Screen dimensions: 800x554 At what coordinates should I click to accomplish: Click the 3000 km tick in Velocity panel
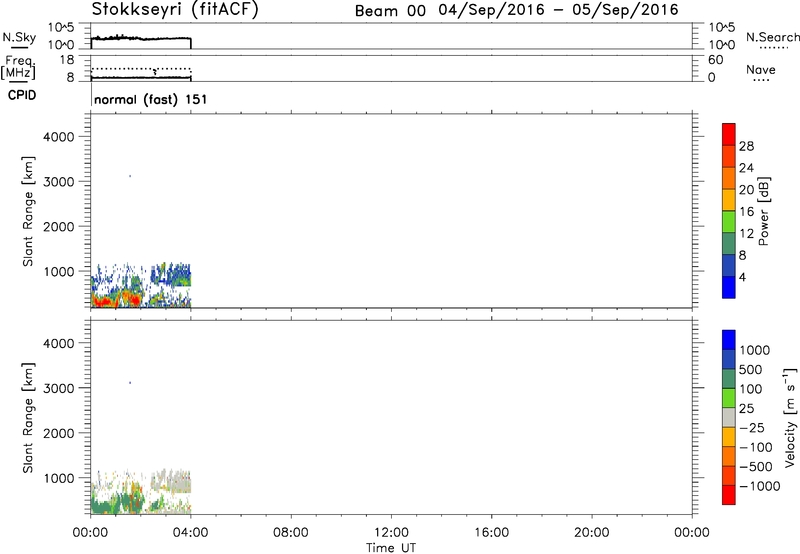pos(59,388)
